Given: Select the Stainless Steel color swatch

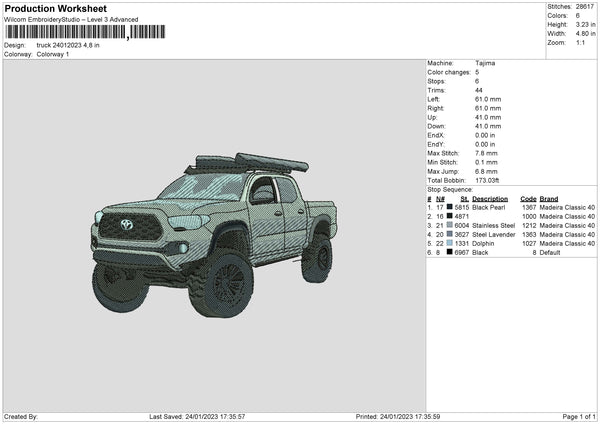Looking at the screenshot, I should click(450, 225).
